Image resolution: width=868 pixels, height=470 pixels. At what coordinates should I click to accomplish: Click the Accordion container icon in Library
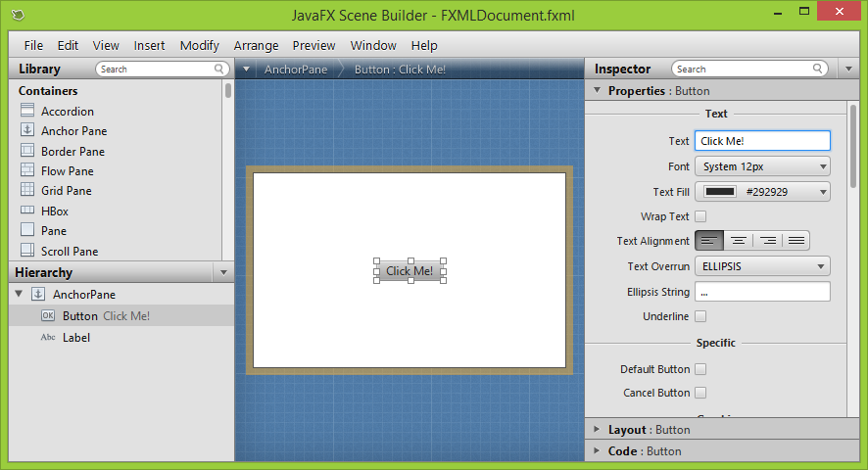click(27, 110)
